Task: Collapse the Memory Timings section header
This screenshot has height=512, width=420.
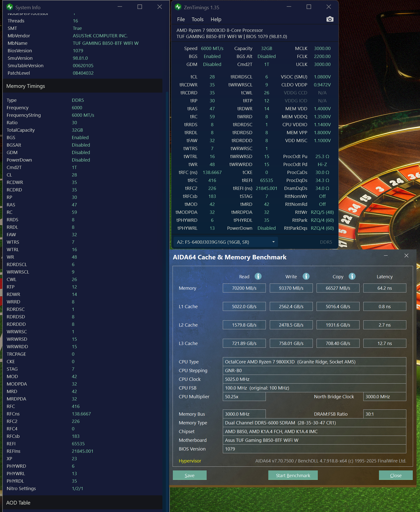Action: (x=83, y=86)
